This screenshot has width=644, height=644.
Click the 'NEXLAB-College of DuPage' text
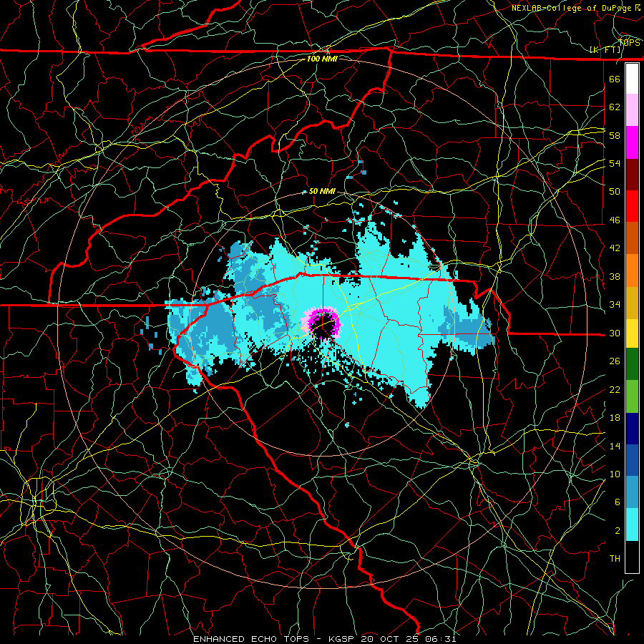click(x=572, y=8)
